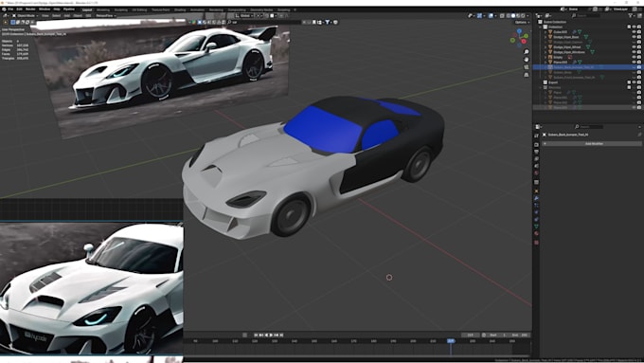Open the Modifiers wrench tab
The width and height of the screenshot is (644, 363).
(536, 198)
